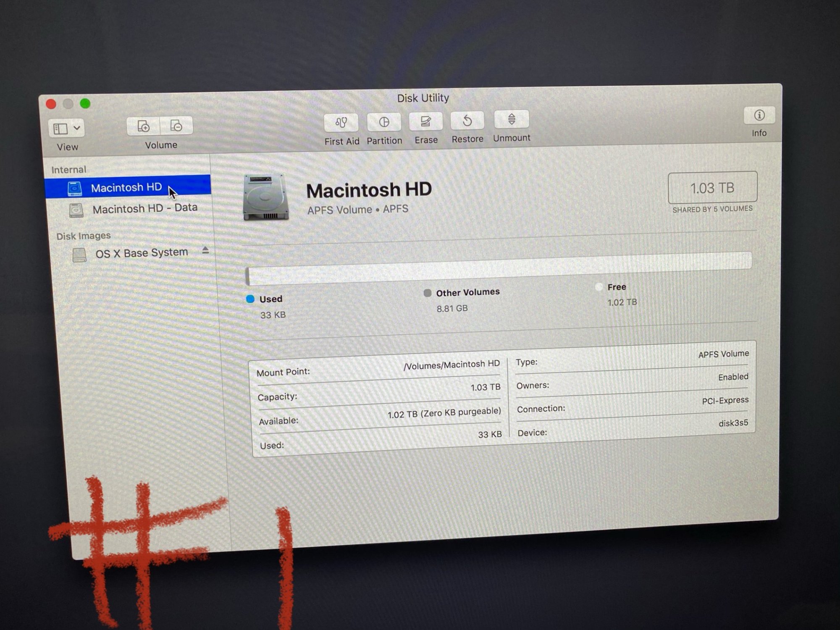Click the '/Volumes/Macintosh HD' mount point value
The image size is (840, 630).
pos(451,365)
